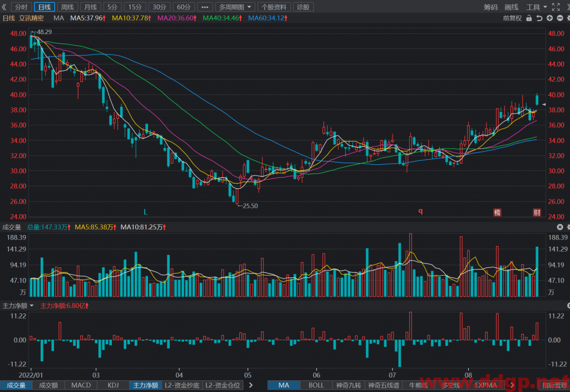
Task: Zoom in chart with plus circle icon
Action: tap(549, 18)
